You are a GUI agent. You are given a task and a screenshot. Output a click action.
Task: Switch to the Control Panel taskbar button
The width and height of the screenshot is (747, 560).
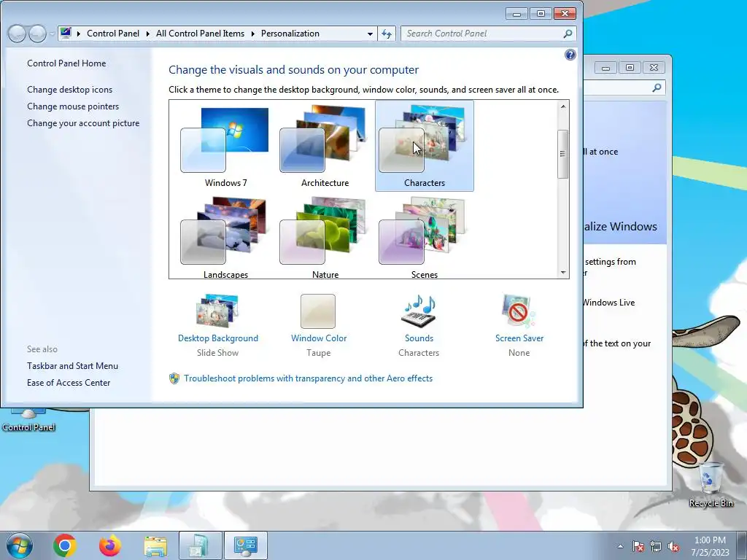click(246, 545)
